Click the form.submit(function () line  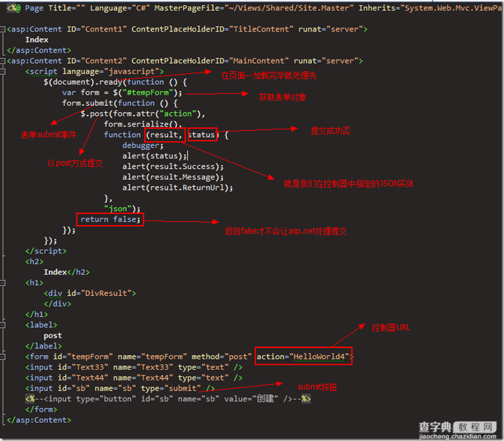120,103
